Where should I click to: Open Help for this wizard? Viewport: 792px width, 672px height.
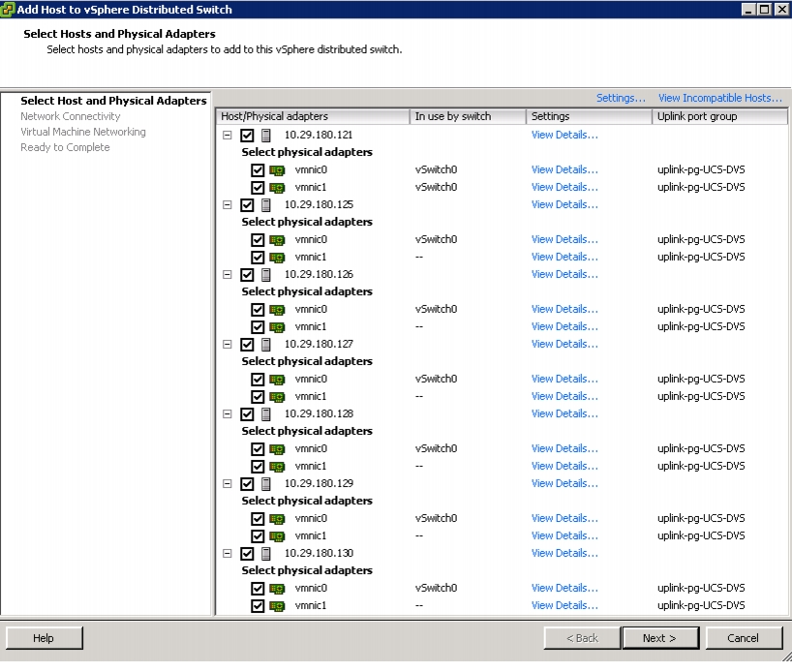[x=44, y=638]
